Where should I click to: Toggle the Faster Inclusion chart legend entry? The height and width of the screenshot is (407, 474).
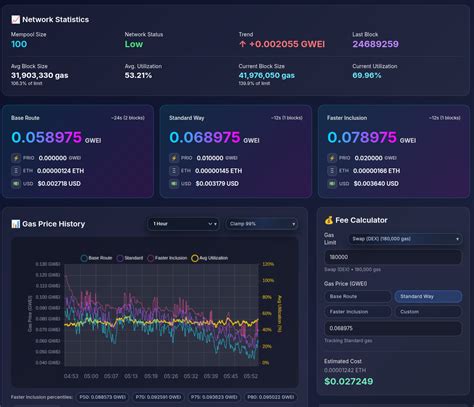point(167,258)
